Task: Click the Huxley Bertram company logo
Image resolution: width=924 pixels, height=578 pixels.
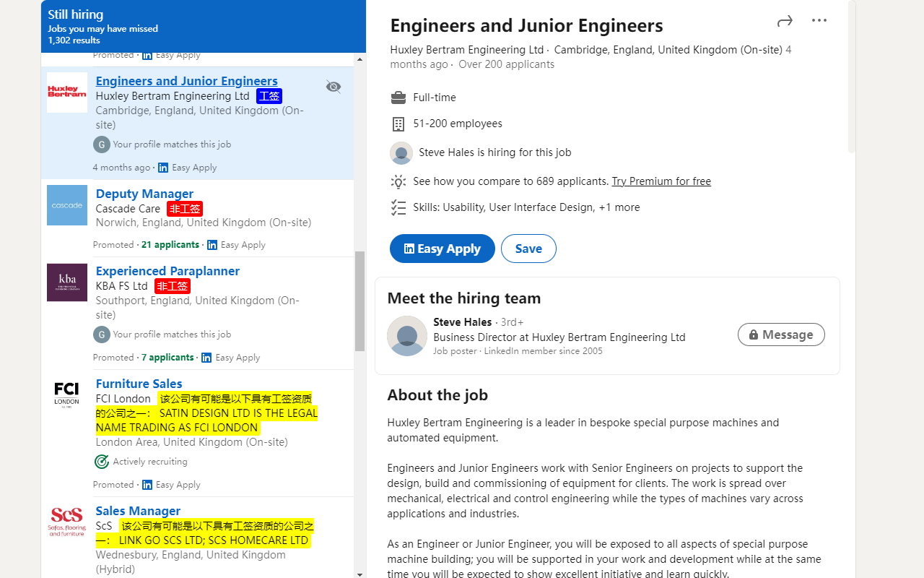Action: [x=66, y=92]
